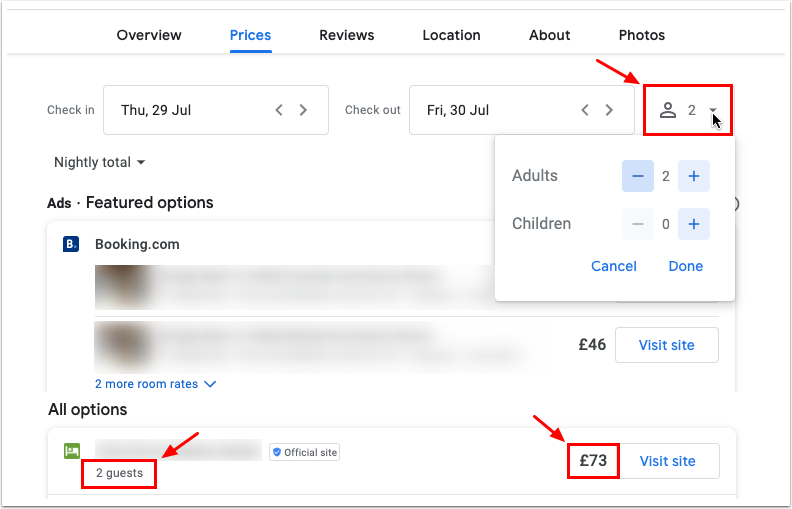Click previous day arrow for check-out date
Image resolution: width=792 pixels, height=509 pixels.
click(x=586, y=110)
